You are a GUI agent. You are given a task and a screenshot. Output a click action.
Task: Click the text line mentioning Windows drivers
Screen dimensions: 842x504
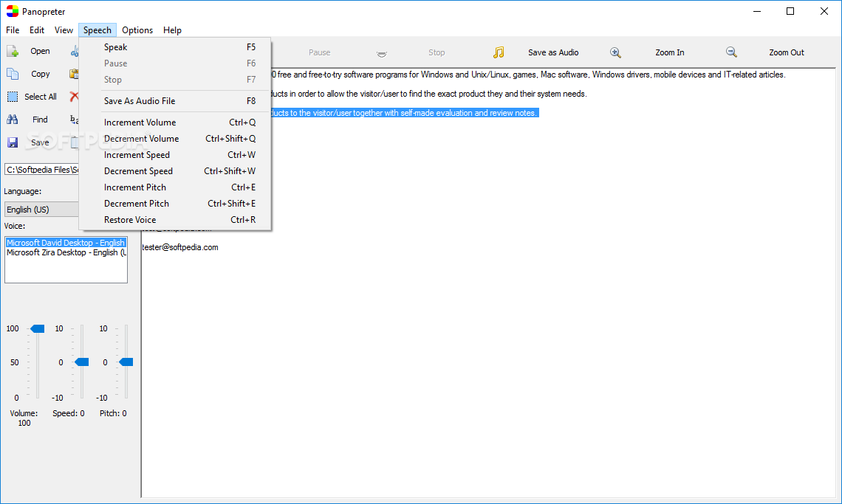click(x=528, y=75)
